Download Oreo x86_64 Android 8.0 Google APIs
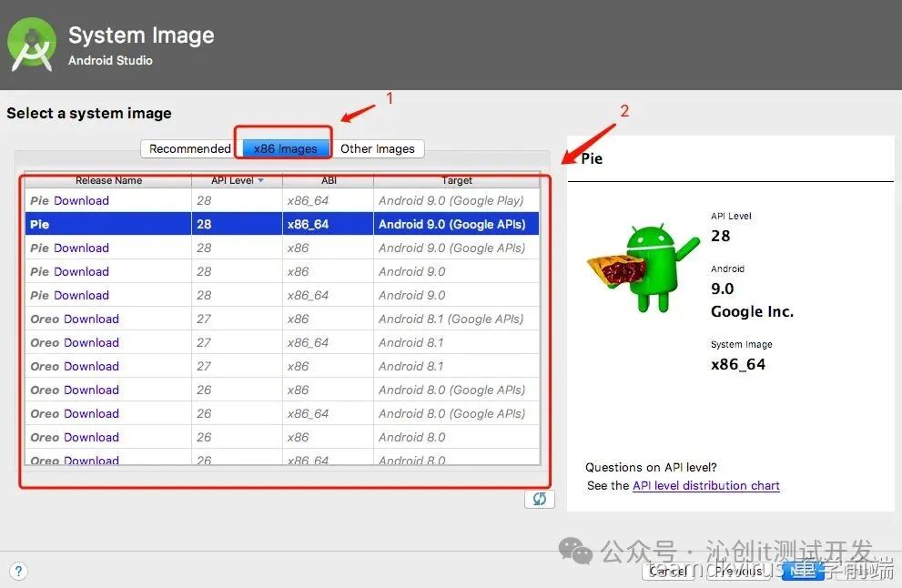902x588 pixels. [91, 413]
